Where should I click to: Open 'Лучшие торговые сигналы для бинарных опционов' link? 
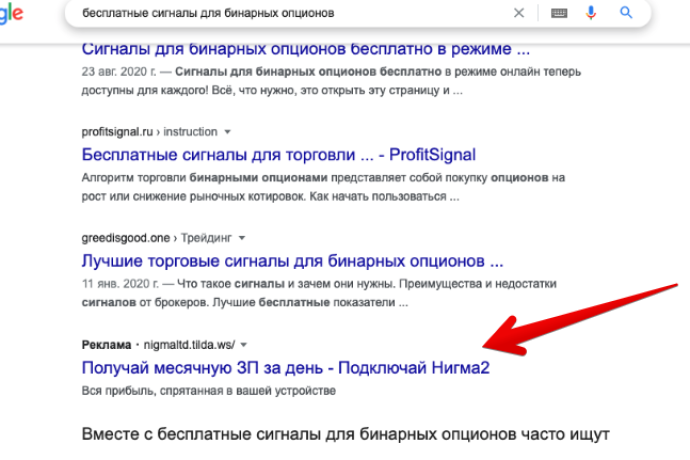[x=292, y=261]
